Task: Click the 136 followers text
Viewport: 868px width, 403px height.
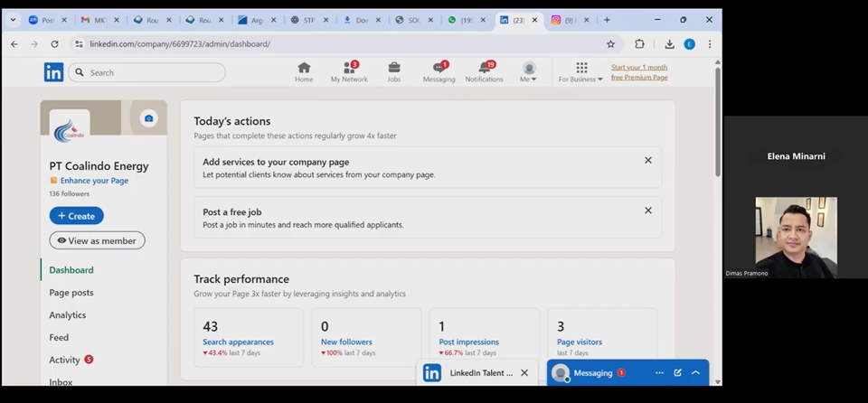Action: pos(70,193)
